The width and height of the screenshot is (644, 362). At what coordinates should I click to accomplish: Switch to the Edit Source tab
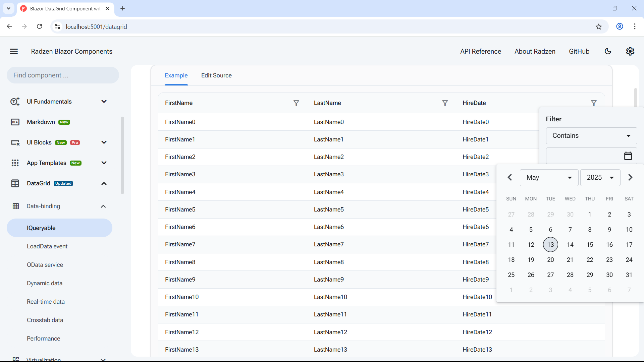[x=216, y=75]
